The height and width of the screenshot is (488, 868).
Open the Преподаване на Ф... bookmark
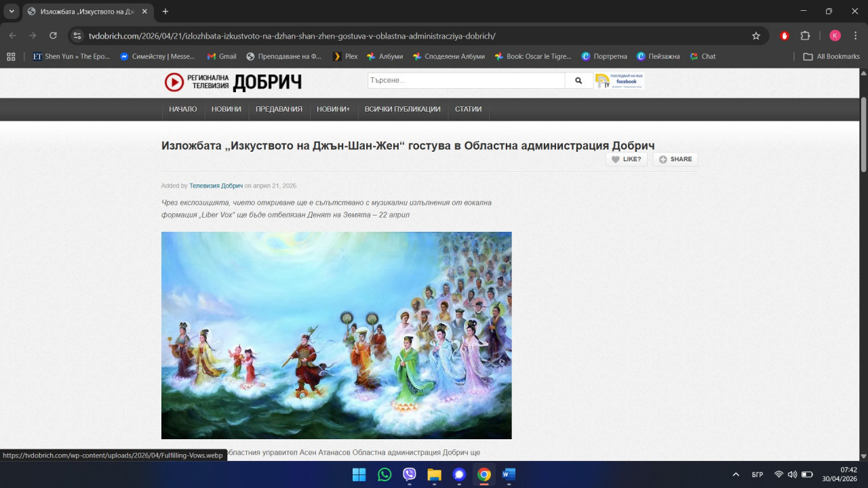point(283,56)
